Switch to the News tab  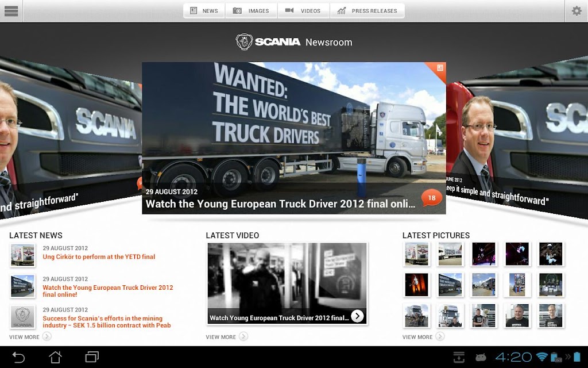coord(204,11)
